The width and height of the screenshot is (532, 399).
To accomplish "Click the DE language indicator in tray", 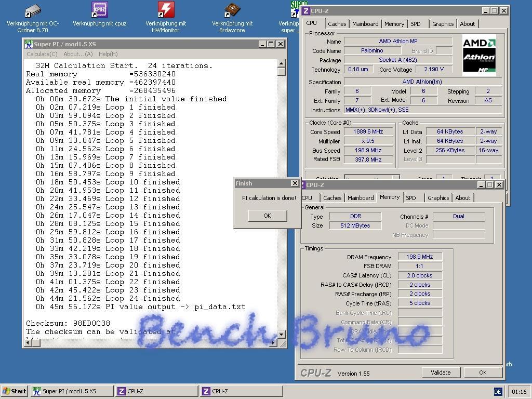I will (x=497, y=392).
